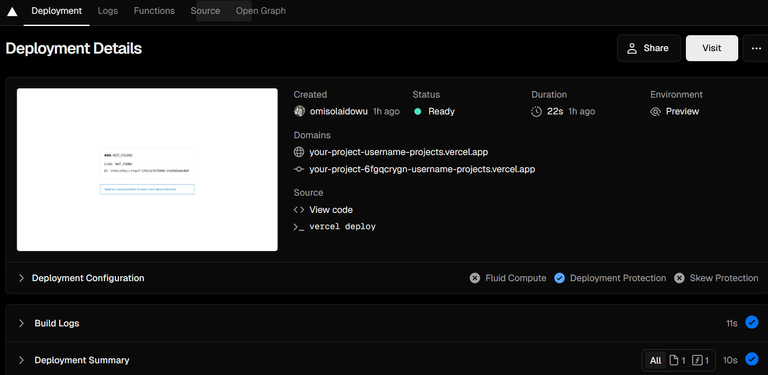Viewport: 768px width, 375px height.
Task: Toggle the Deployment Protection checkmark
Action: 559,278
